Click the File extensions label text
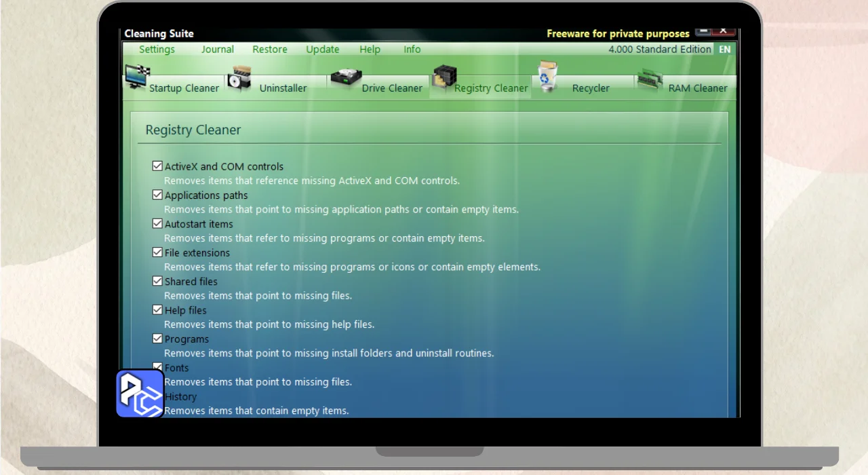868x475 pixels. pos(197,253)
